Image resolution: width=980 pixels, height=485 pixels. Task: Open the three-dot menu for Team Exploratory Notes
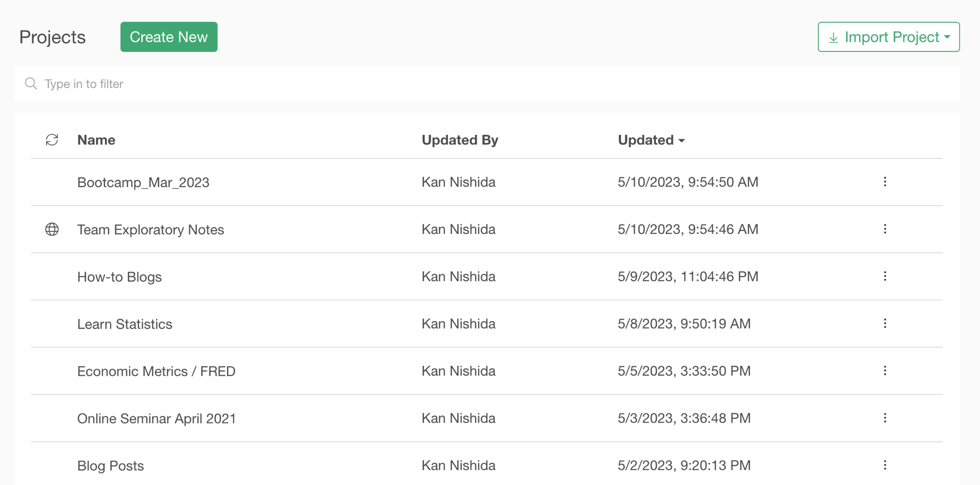(885, 229)
